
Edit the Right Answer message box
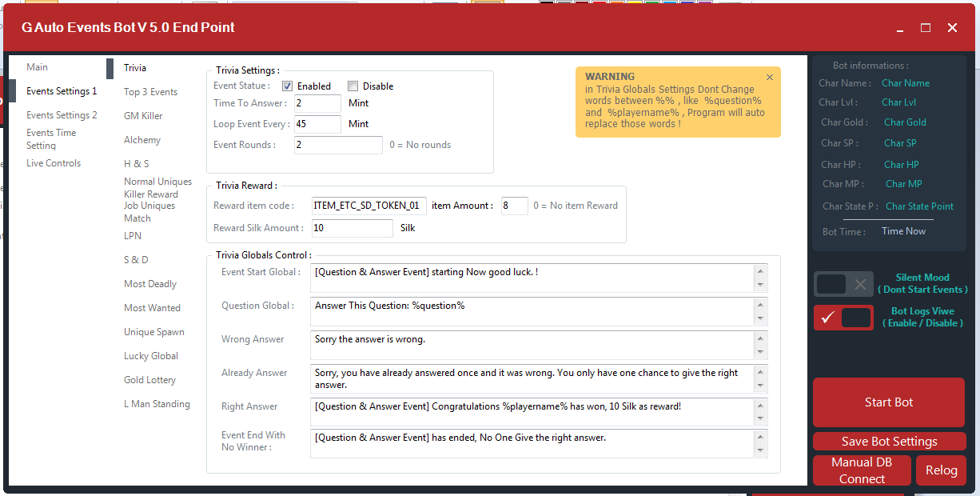(x=539, y=412)
